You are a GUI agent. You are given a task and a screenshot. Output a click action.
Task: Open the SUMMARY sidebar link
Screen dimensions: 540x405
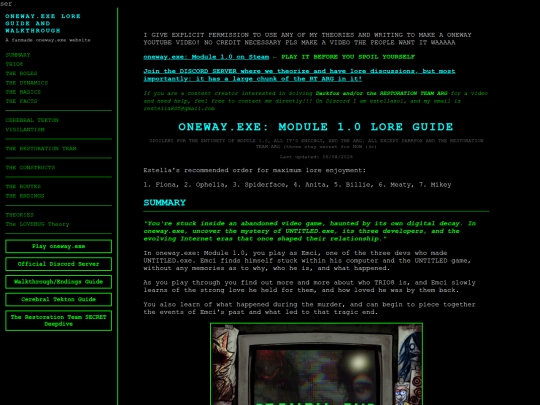click(18, 55)
